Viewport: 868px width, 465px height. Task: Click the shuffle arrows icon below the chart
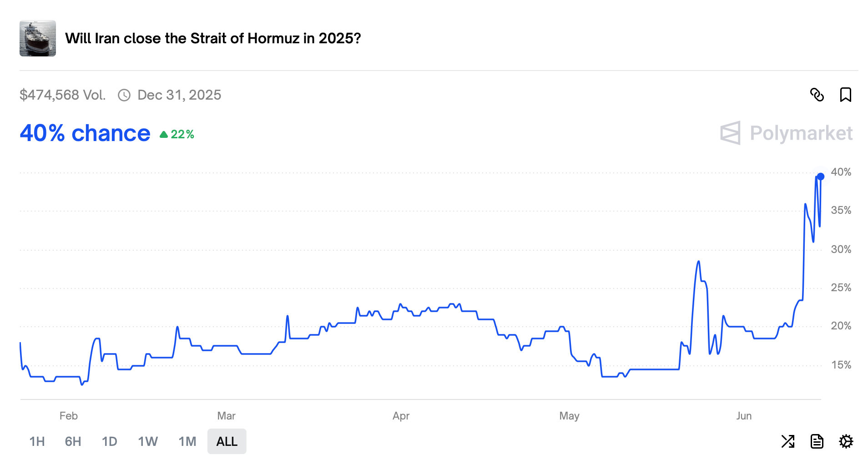click(x=788, y=441)
